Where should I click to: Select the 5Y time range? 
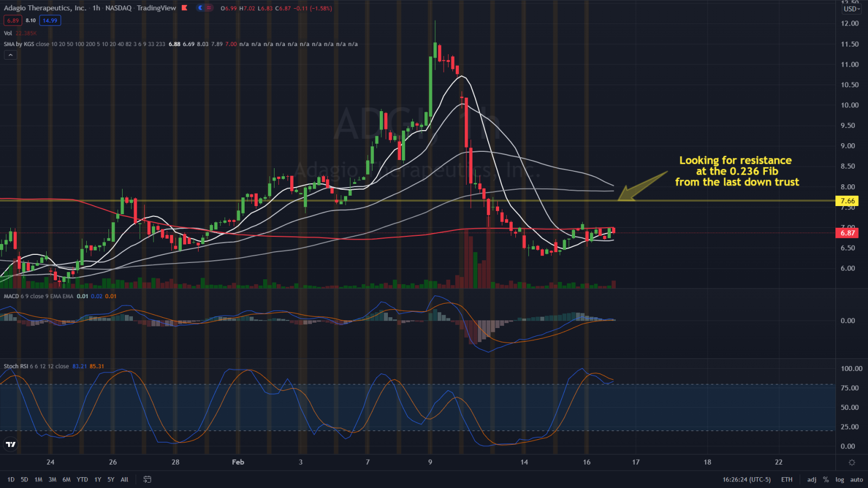tap(111, 479)
